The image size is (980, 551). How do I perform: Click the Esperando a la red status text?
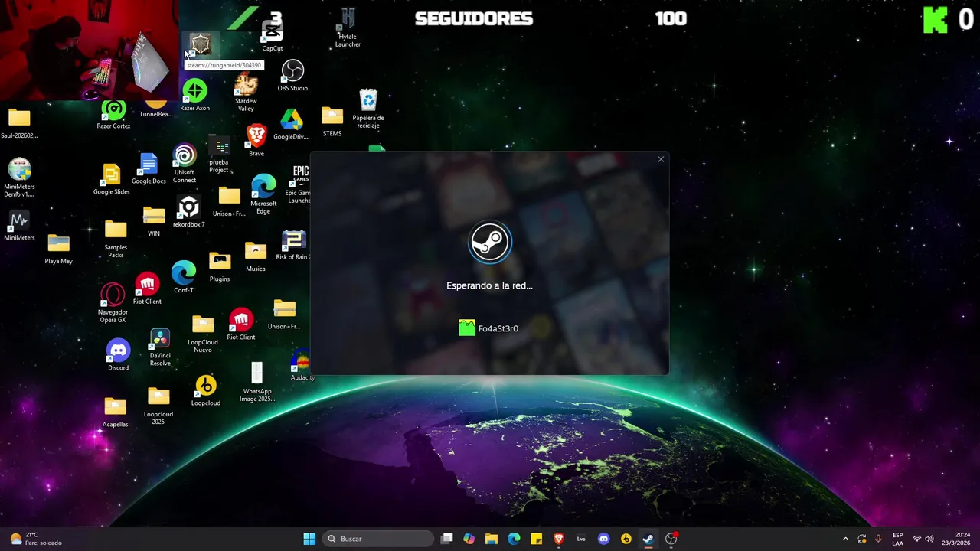tap(489, 285)
